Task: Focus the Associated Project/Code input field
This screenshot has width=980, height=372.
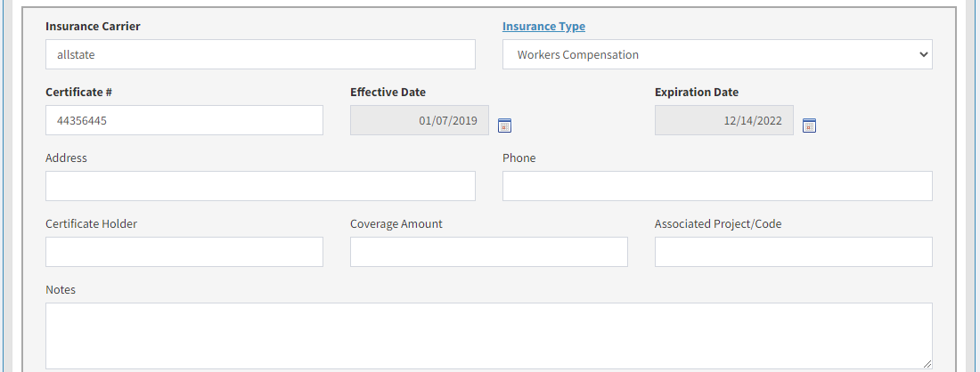Action: 794,252
